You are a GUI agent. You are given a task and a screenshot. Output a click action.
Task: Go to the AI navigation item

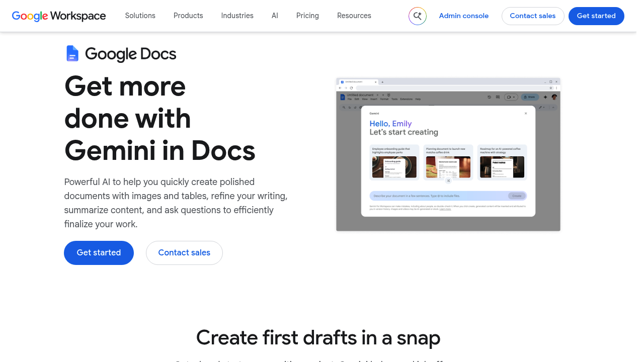click(275, 16)
